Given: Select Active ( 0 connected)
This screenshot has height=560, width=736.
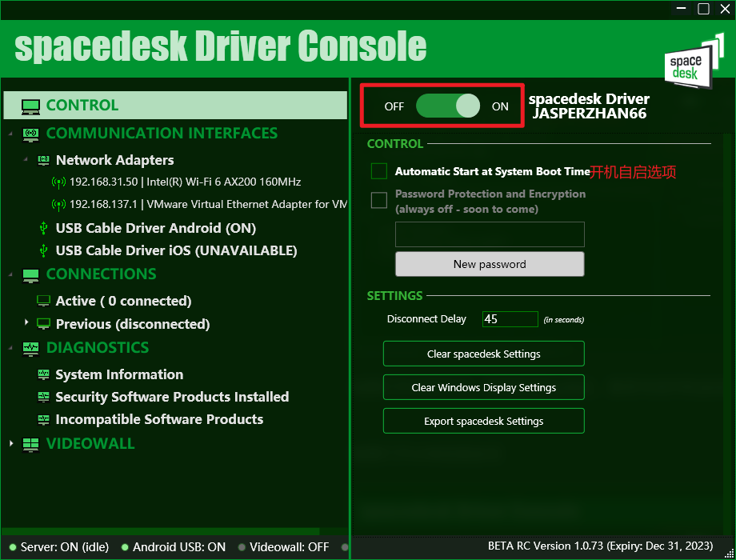Looking at the screenshot, I should coord(123,301).
